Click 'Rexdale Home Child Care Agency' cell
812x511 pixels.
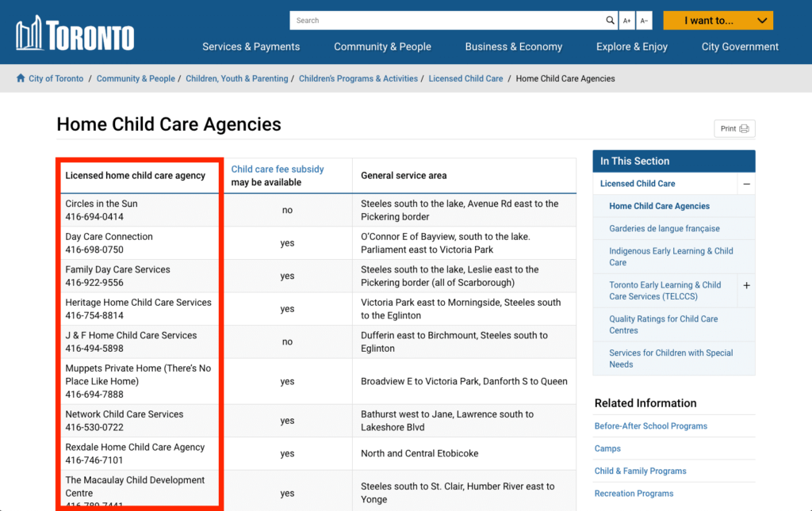point(140,454)
